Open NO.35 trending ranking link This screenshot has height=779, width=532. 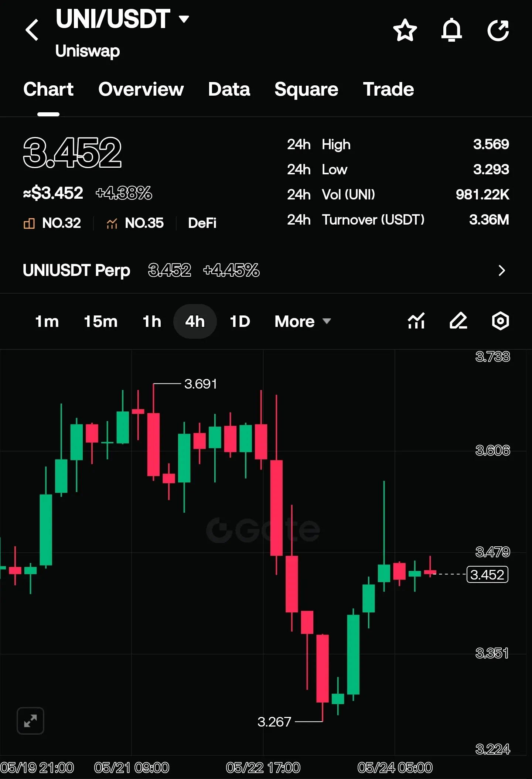pyautogui.click(x=144, y=223)
